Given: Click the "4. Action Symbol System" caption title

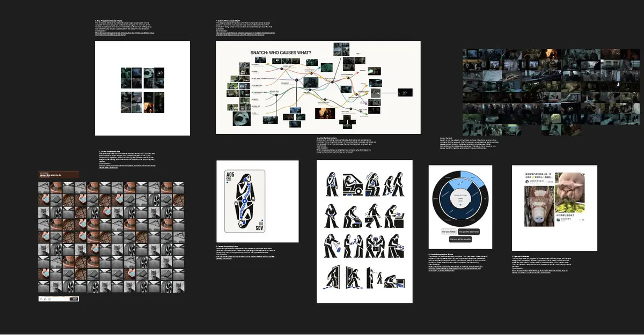Looking at the screenshot, I should 326,138.
